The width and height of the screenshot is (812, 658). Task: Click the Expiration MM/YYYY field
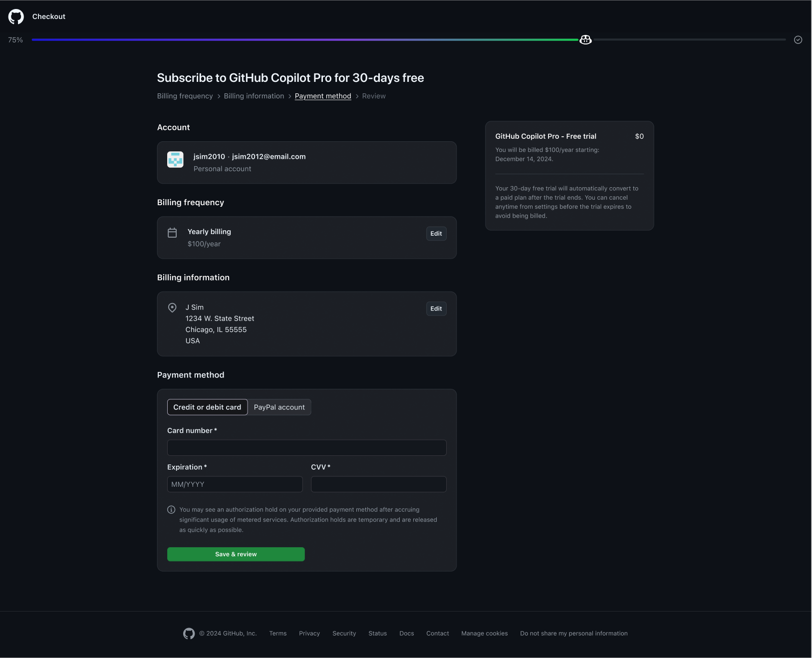(235, 484)
